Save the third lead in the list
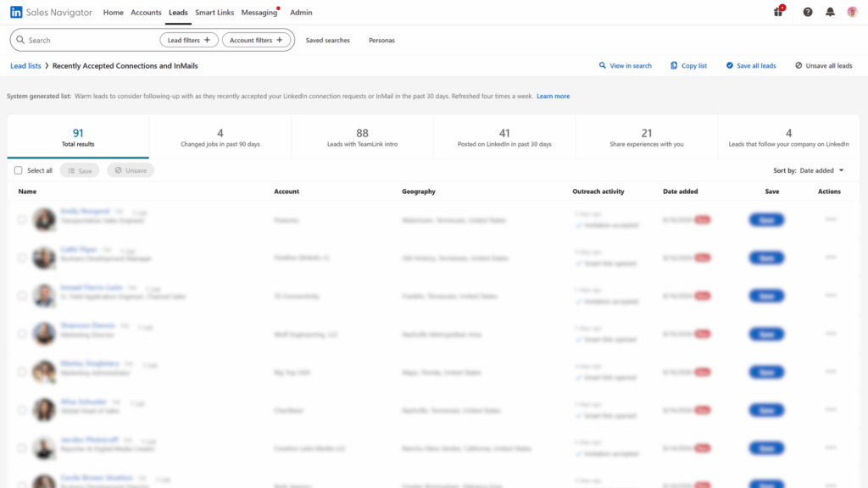The image size is (868, 488). (x=766, y=296)
